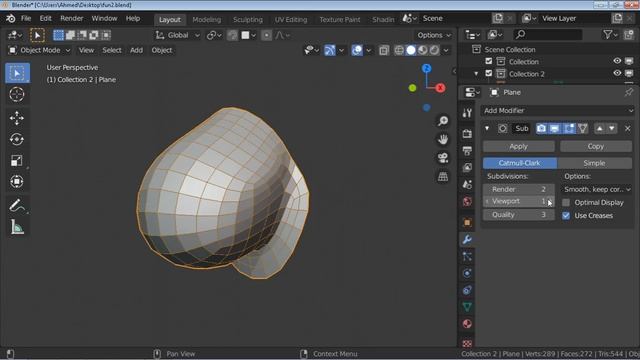The height and width of the screenshot is (360, 640).
Task: Open the File menu
Action: tap(26, 18)
